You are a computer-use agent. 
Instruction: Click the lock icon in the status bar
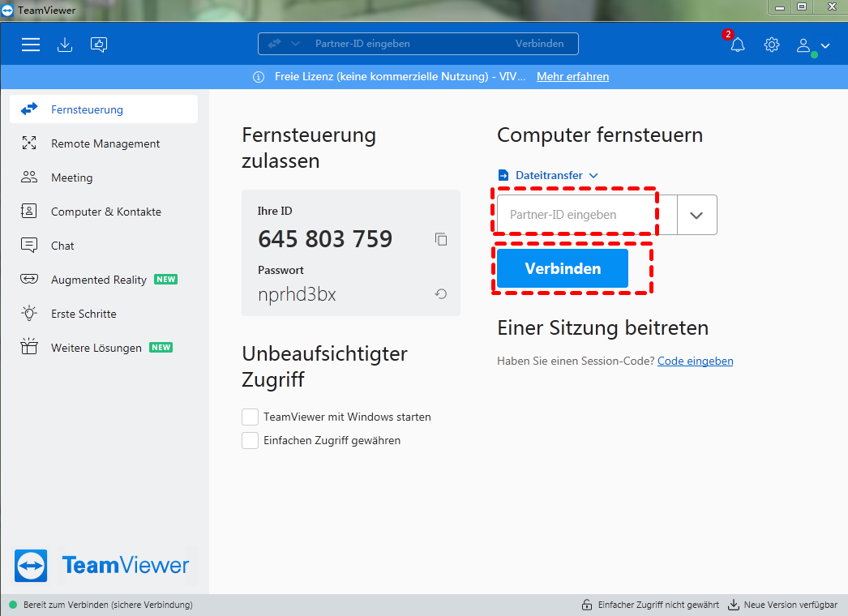pyautogui.click(x=587, y=605)
